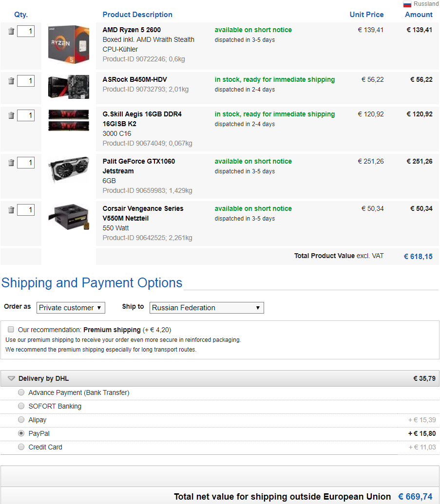Remove Corsair Vengeance V550M power supply
The width and height of the screenshot is (440, 504).
click(x=11, y=210)
